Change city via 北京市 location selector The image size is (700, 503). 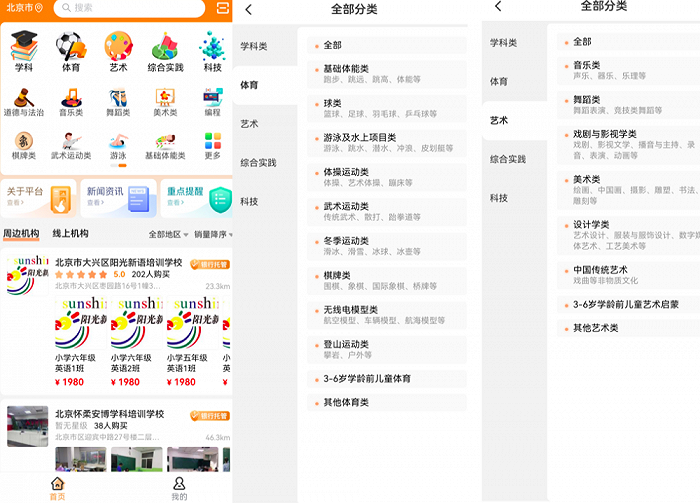pyautogui.click(x=24, y=8)
